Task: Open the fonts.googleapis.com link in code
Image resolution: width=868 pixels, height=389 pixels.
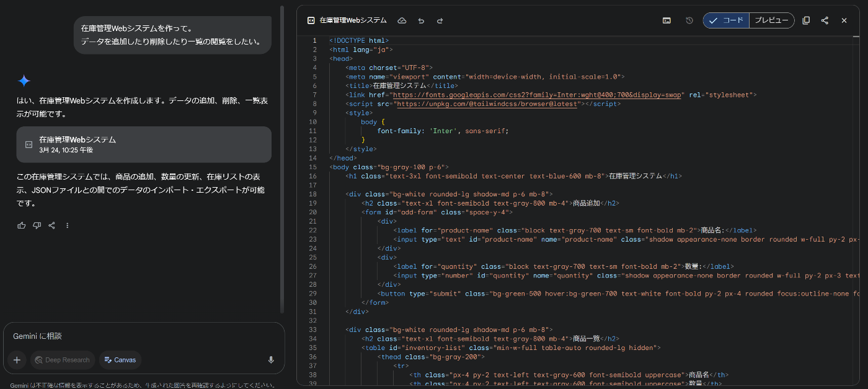Action: click(x=538, y=95)
